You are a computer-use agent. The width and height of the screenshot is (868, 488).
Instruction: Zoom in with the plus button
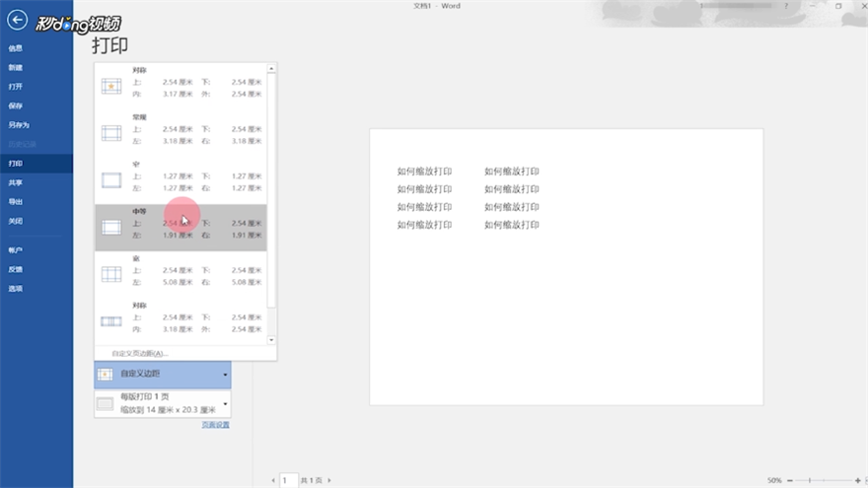pos(857,480)
